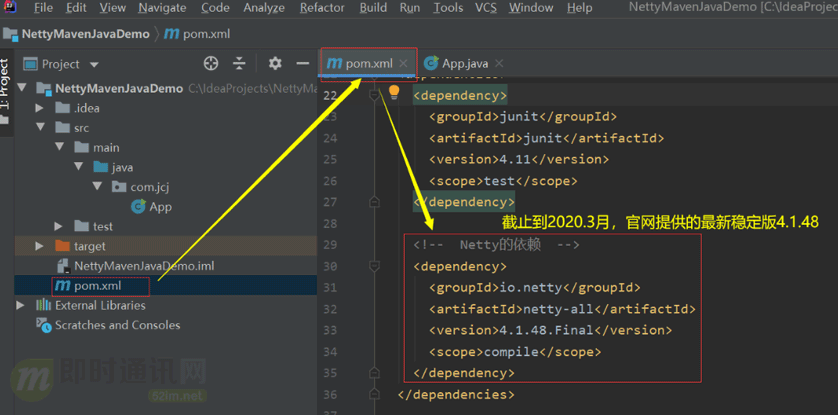Select the NettyMavenJavaDemo root module

(x=119, y=88)
